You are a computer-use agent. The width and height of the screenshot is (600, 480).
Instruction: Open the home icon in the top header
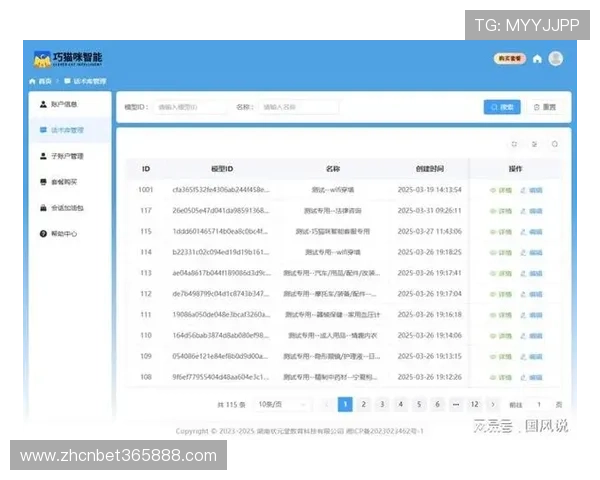(x=537, y=59)
